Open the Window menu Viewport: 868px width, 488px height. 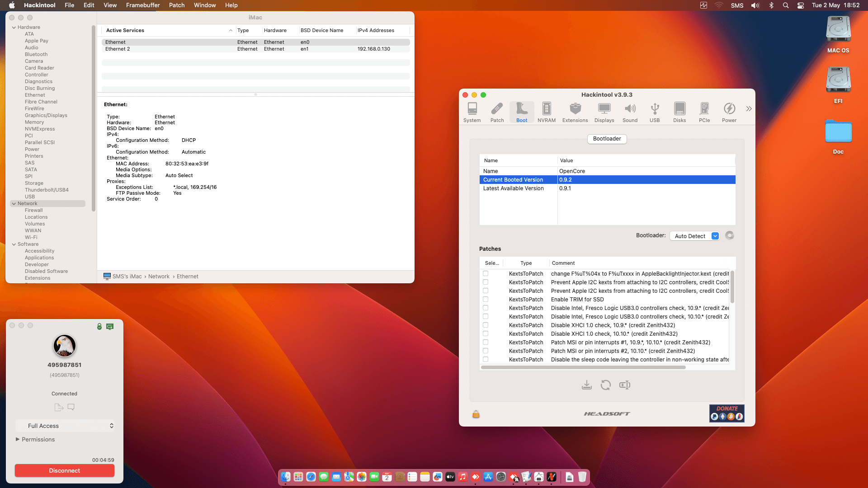[x=205, y=5]
